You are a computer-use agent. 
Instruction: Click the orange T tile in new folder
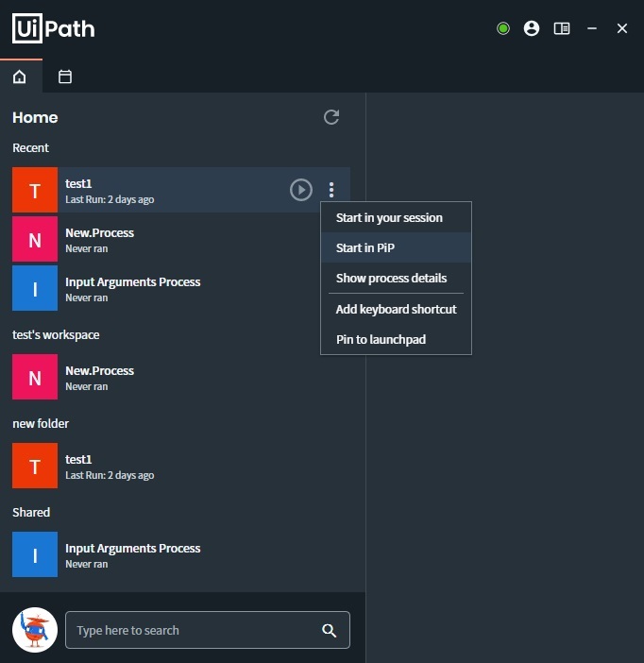click(x=35, y=466)
